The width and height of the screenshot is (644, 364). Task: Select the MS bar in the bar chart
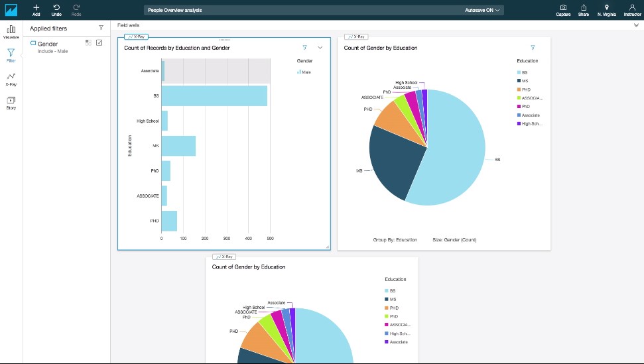click(178, 146)
